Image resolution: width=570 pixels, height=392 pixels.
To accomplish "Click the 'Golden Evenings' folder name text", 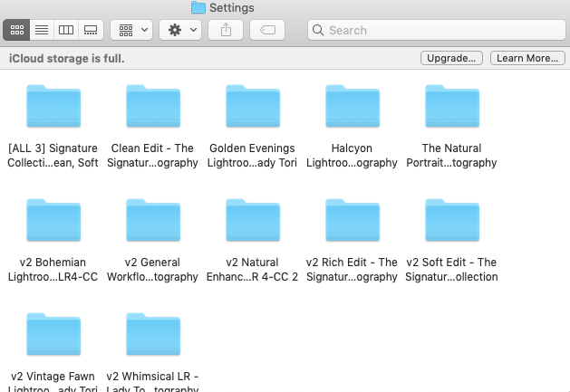I will pos(252,148).
